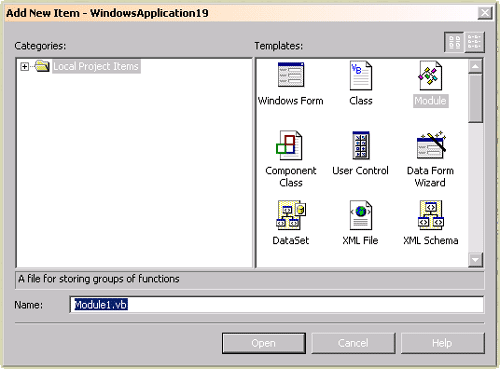
Task: Click the Name field containing Module1.vb
Action: coord(277,305)
